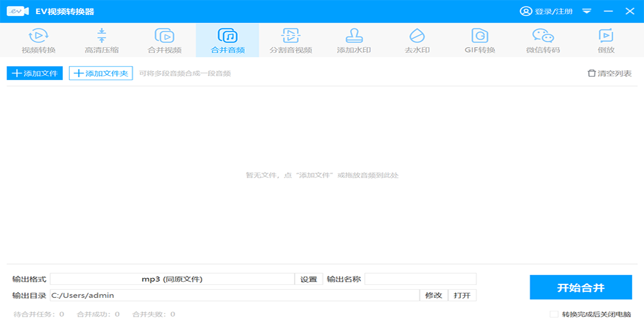Select the WeChat Transcode (微信转码) feature
Image resolution: width=644 pixels, height=322 pixels.
[x=545, y=40]
